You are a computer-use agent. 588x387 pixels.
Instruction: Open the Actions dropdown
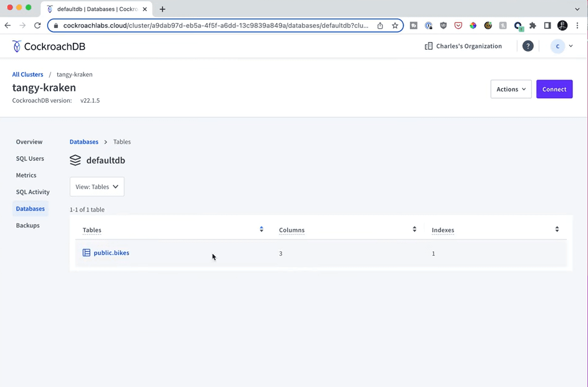510,89
